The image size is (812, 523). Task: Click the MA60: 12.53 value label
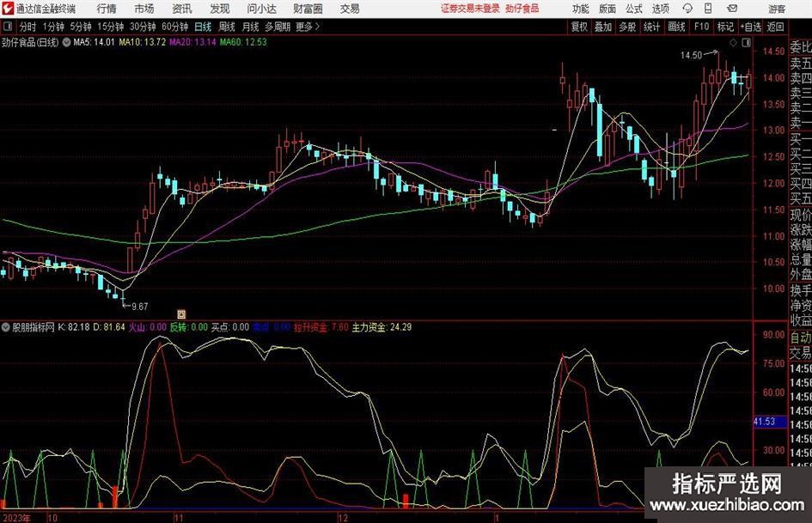(x=243, y=42)
